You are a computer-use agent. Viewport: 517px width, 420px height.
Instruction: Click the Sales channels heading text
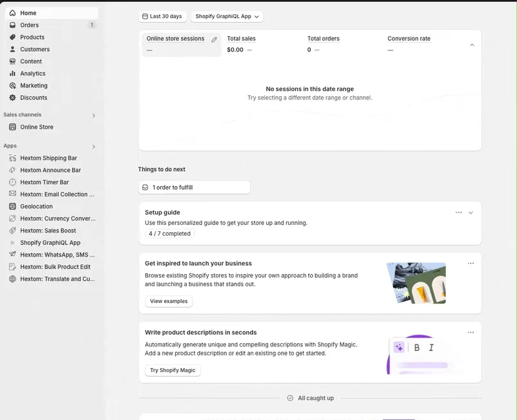click(23, 115)
